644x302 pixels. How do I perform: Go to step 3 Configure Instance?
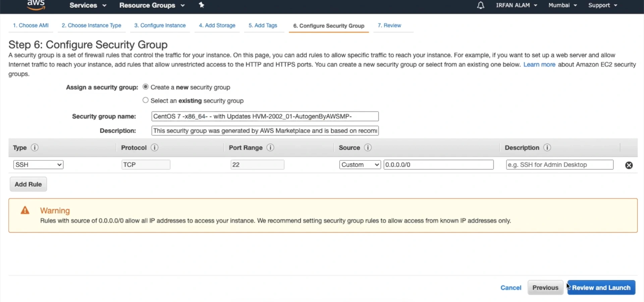point(160,26)
